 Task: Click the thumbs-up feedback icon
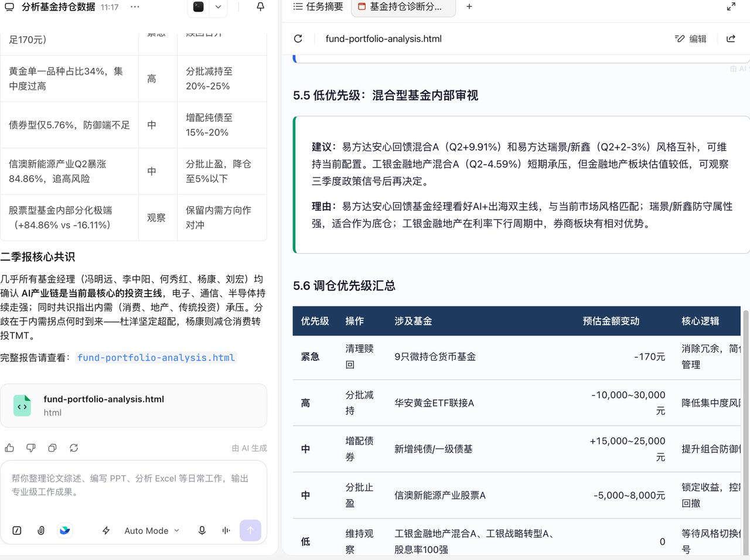point(9,448)
